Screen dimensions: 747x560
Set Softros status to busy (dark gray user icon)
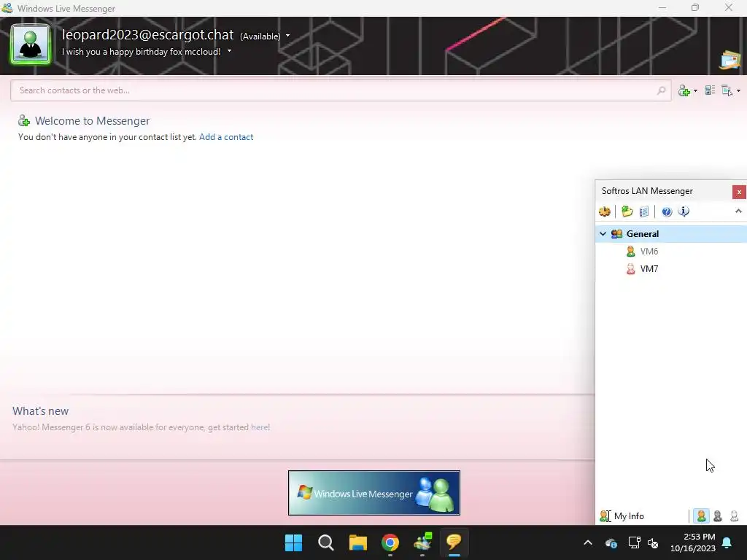coord(718,516)
